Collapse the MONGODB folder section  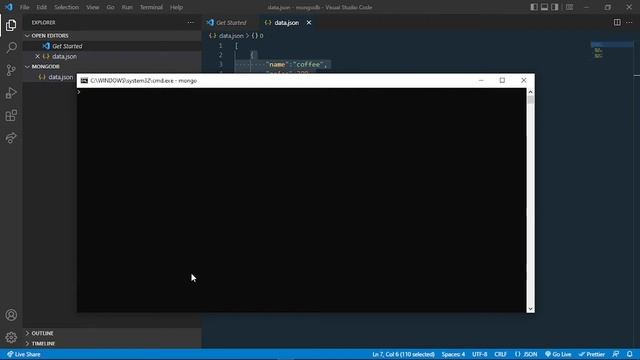45,67
